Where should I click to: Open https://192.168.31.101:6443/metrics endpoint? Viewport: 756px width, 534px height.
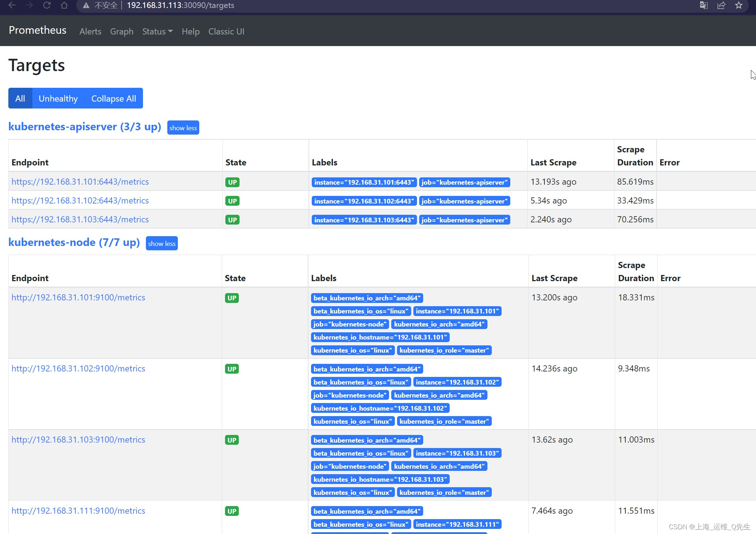80,182
